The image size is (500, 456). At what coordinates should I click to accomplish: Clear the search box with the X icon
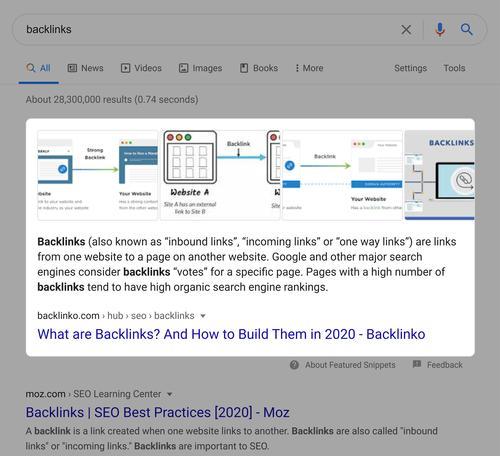coord(406,30)
